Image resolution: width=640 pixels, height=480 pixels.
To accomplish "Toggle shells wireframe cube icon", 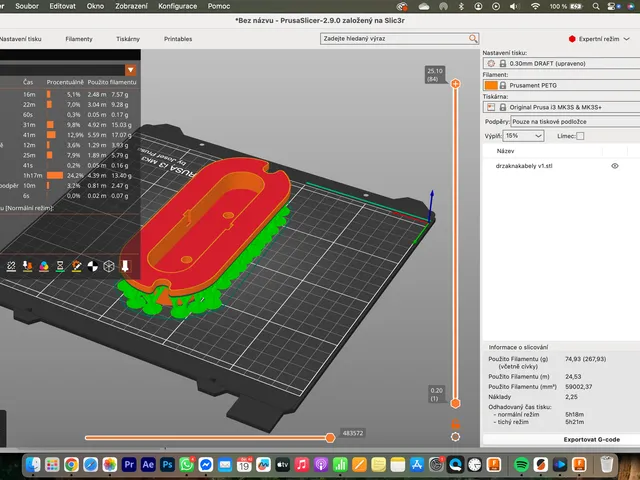I will [x=109, y=267].
